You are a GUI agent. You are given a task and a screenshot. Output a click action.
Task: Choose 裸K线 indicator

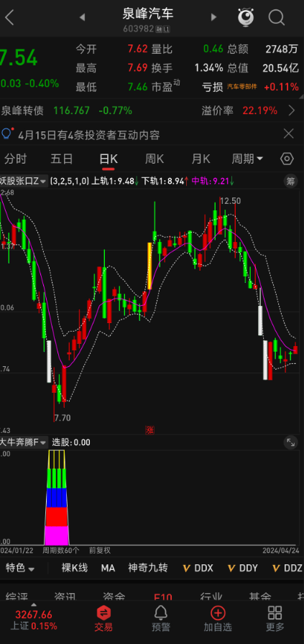click(75, 568)
